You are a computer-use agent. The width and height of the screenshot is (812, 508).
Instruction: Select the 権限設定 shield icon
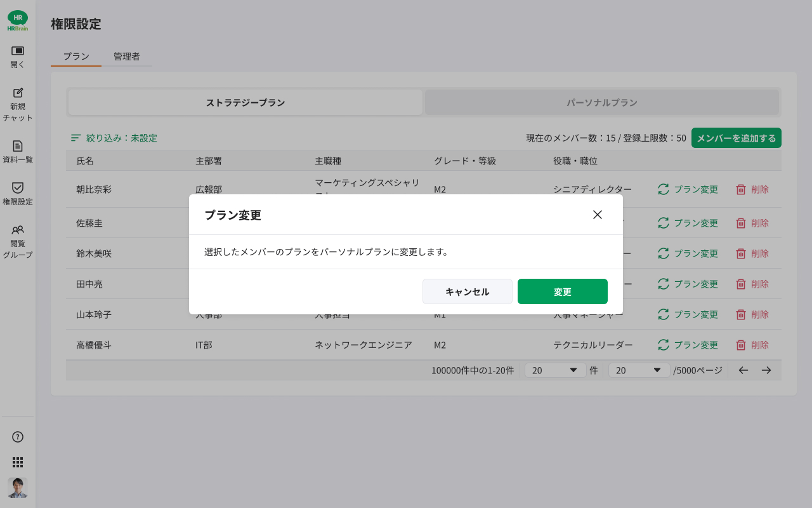(18, 188)
